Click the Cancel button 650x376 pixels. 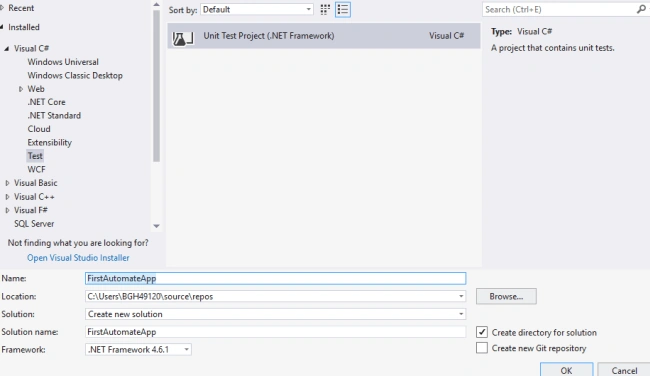coord(624,370)
